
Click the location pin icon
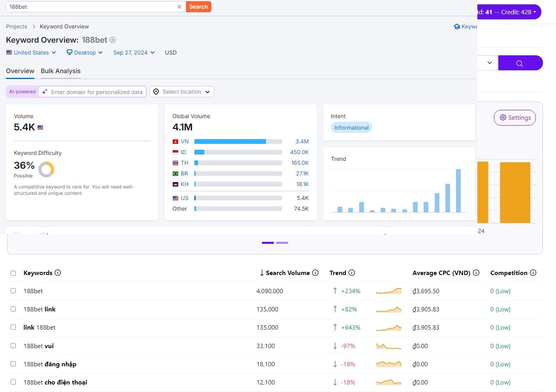pyautogui.click(x=156, y=92)
